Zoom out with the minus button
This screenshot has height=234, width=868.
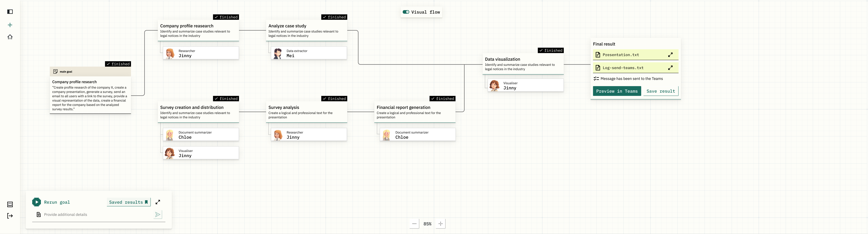tap(415, 224)
